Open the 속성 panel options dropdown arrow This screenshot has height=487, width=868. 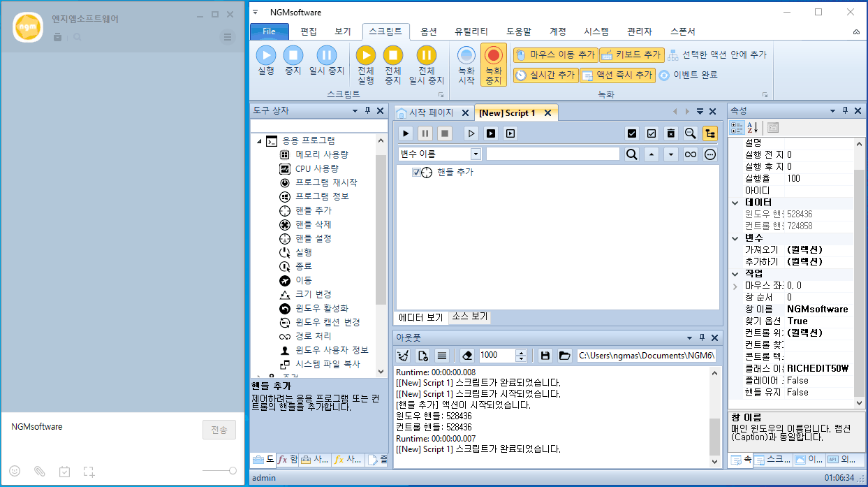832,111
